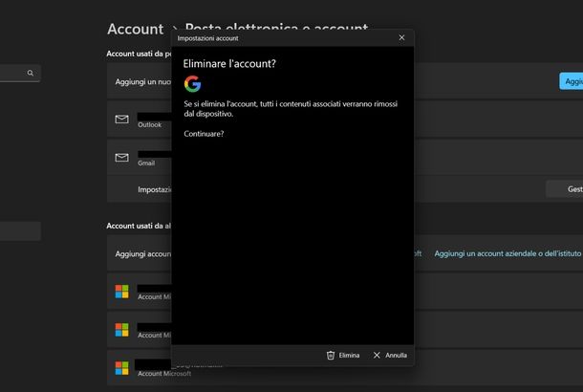583x392 pixels.
Task: Click the search magnifier icon in Settings
Action: pyautogui.click(x=31, y=73)
